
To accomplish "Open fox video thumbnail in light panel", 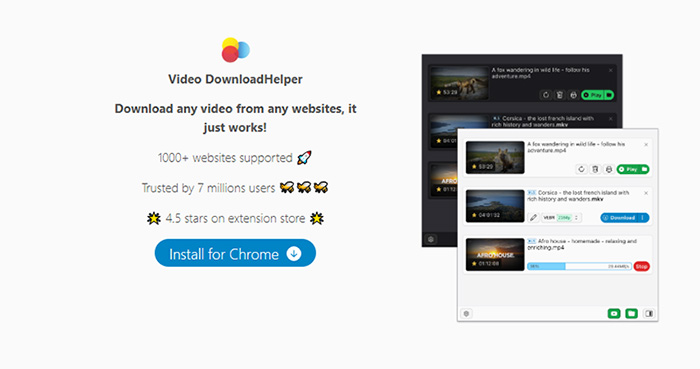I will coord(495,158).
